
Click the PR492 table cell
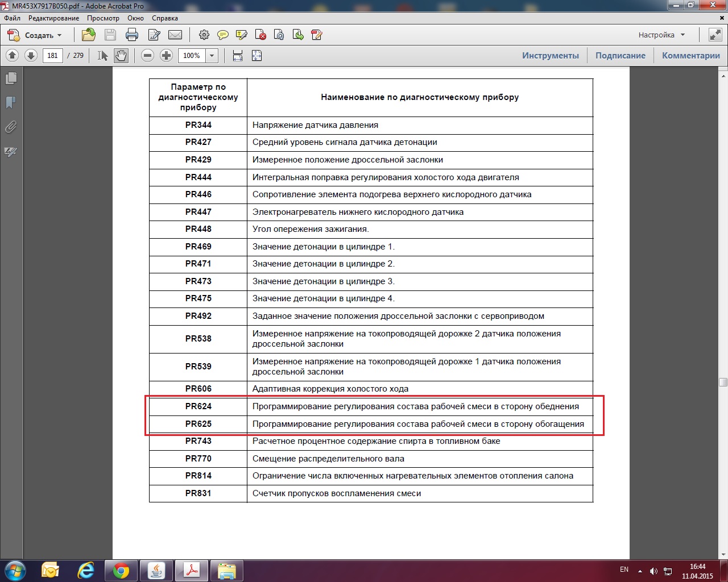pyautogui.click(x=198, y=316)
